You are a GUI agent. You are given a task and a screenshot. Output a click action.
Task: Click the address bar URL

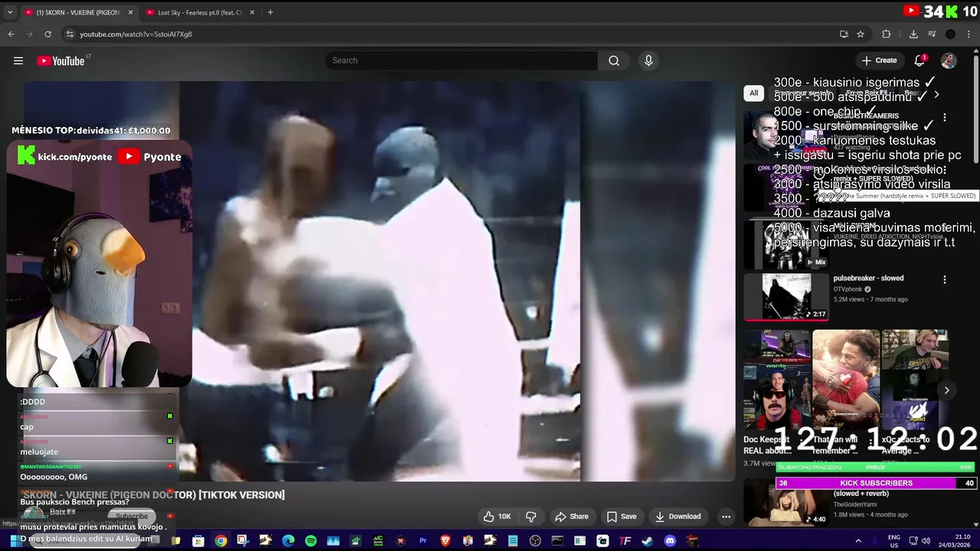pyautogui.click(x=136, y=34)
